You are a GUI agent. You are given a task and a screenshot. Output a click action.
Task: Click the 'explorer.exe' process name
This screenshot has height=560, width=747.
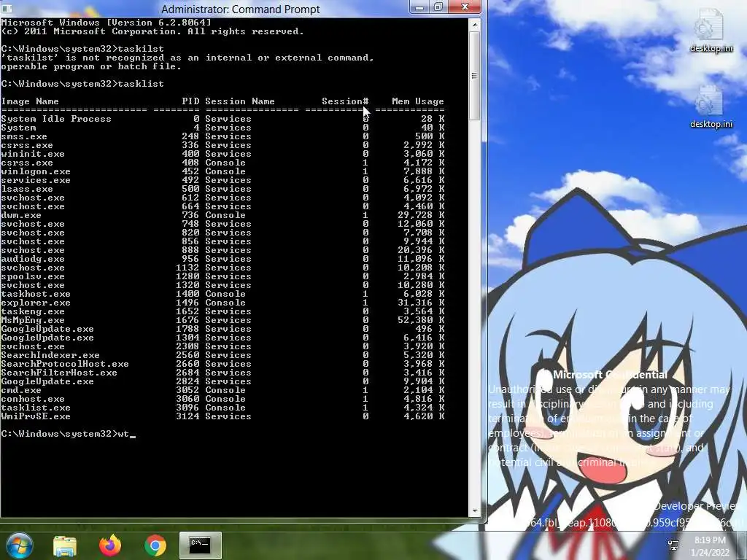[36, 303]
